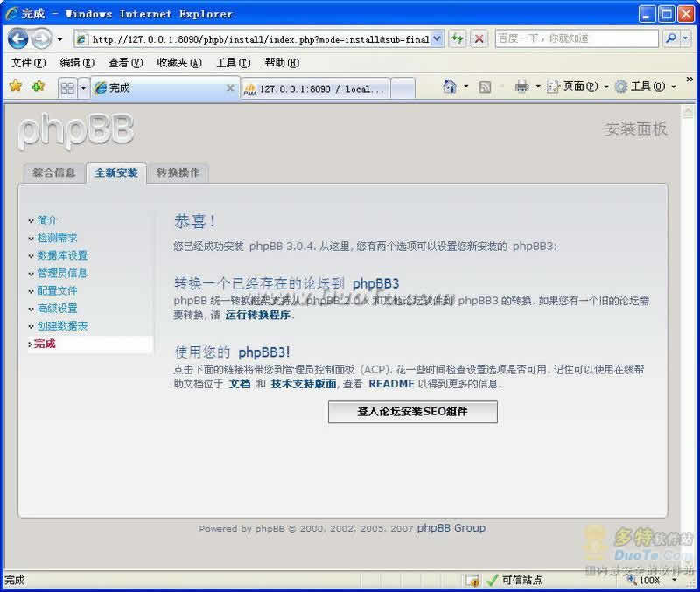Screen dimensions: 700x592
Task: Close the 完成 tab with X
Action: [x=230, y=88]
